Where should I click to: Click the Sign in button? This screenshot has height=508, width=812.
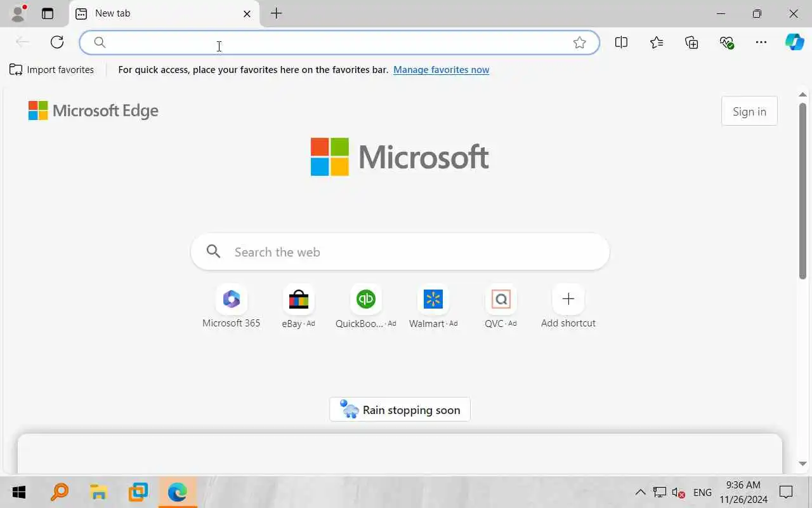point(749,112)
